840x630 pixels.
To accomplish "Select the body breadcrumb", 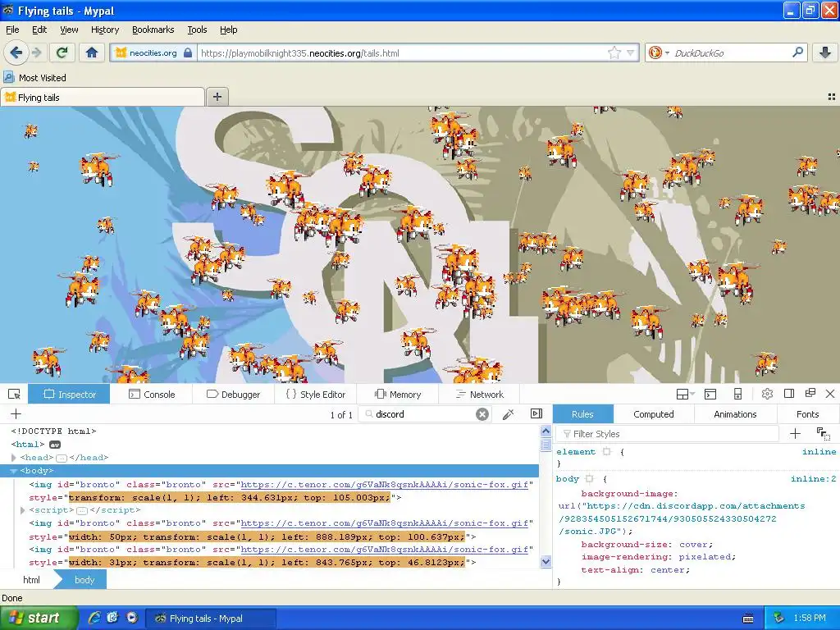I will pos(84,580).
